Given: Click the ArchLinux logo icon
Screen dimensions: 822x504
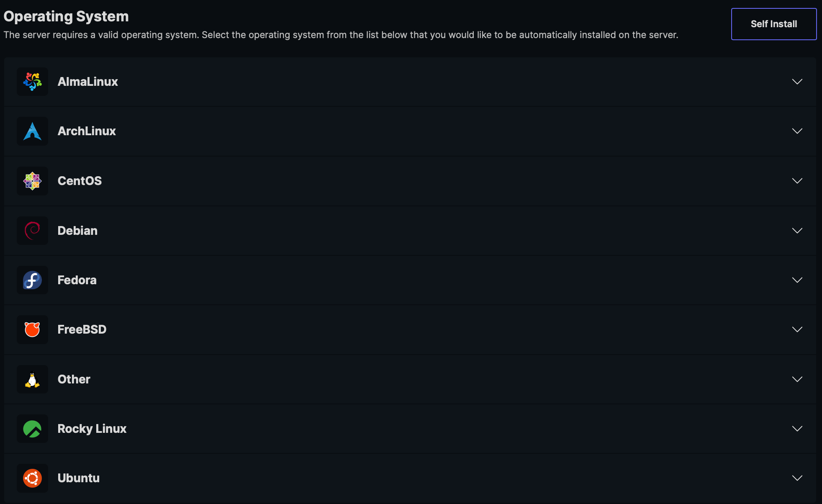Looking at the screenshot, I should [32, 131].
